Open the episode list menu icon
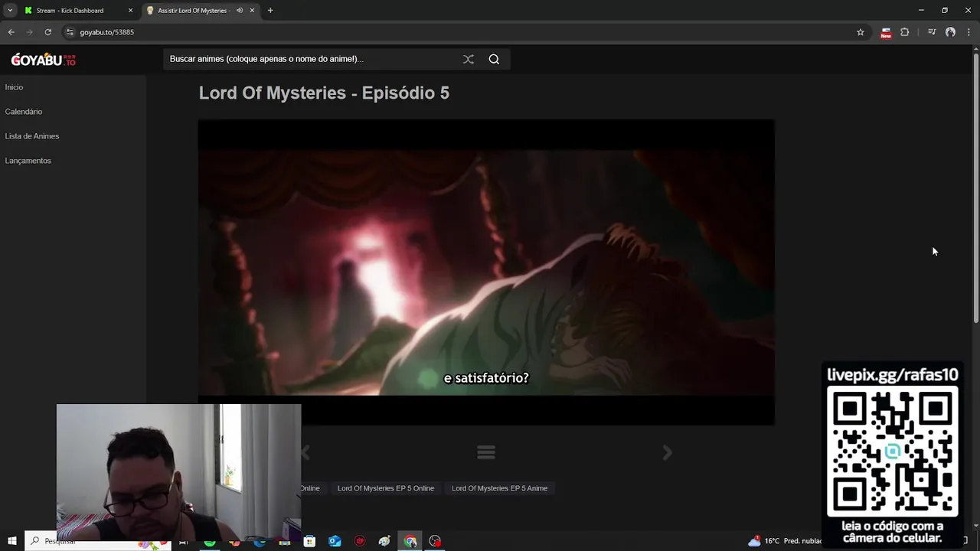The height and width of the screenshot is (551, 980). (486, 453)
